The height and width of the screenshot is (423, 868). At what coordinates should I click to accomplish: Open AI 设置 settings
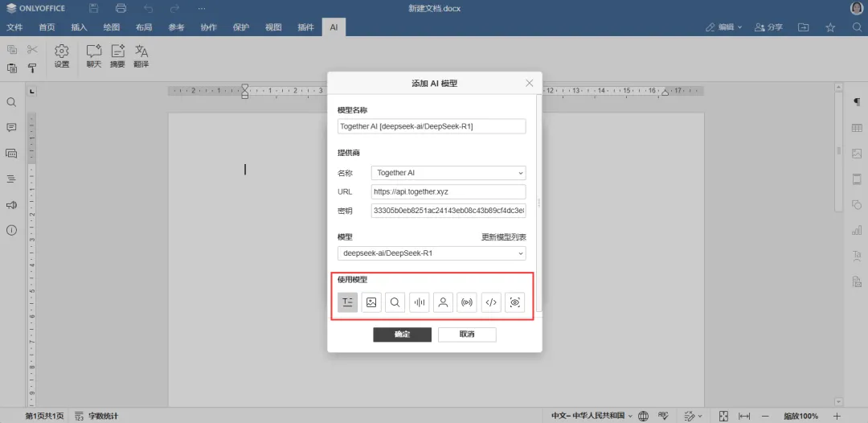[x=61, y=56]
